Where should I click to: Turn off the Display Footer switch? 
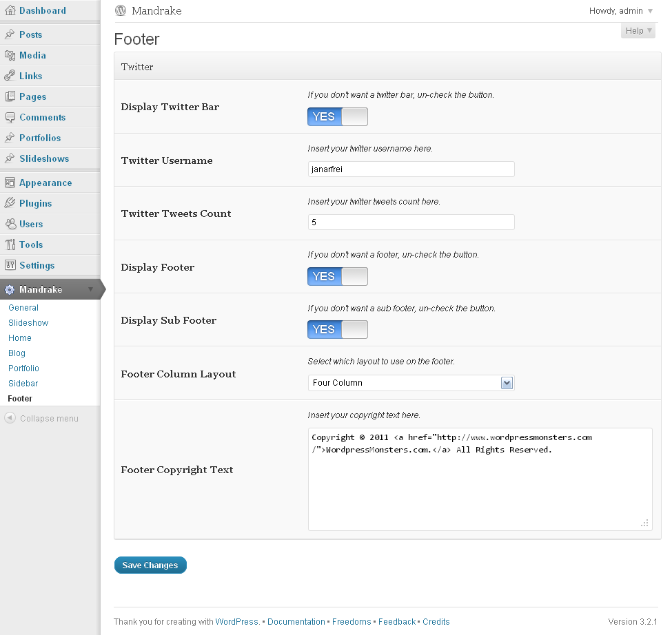338,276
